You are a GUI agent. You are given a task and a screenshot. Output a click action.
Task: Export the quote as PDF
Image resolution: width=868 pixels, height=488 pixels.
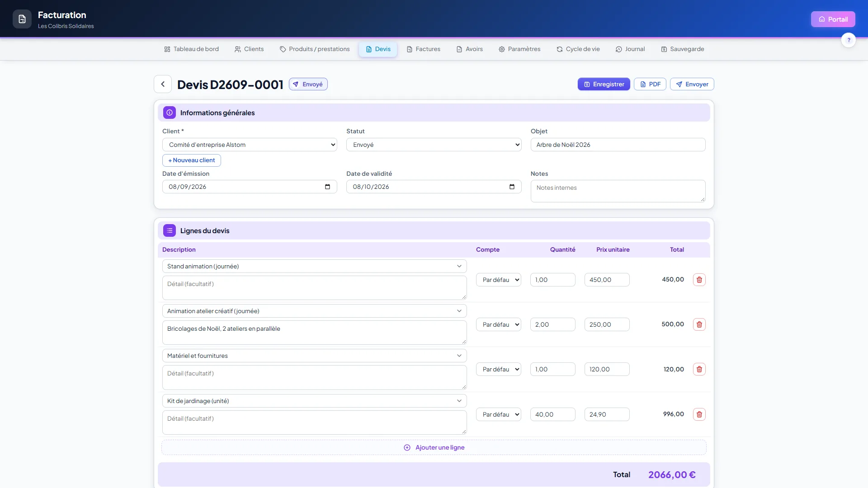click(650, 84)
